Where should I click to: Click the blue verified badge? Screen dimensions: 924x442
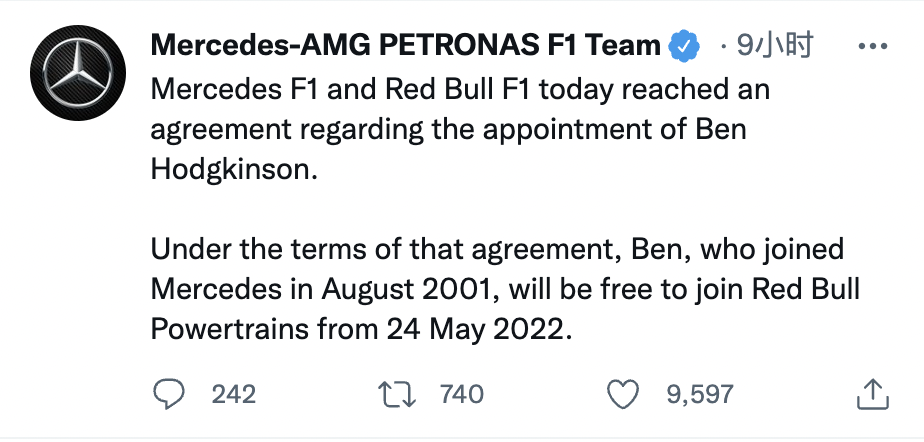[x=684, y=45]
